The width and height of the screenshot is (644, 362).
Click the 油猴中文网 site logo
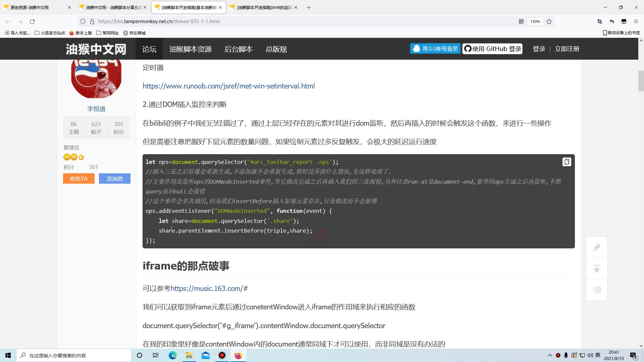coord(96,49)
